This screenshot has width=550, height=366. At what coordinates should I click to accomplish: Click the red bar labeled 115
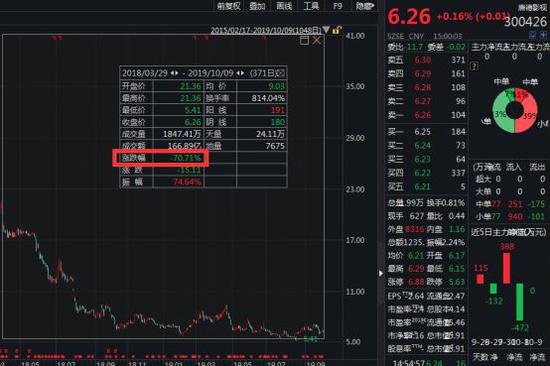[480, 279]
